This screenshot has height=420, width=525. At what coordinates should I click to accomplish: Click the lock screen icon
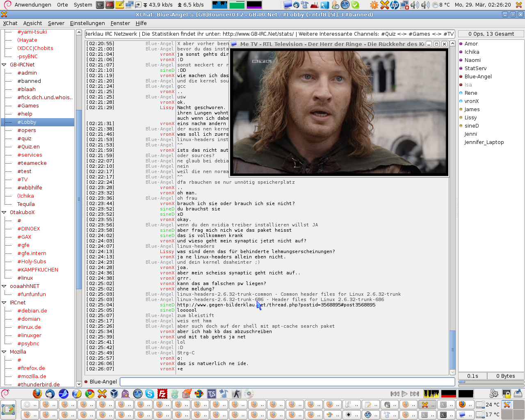(x=507, y=394)
